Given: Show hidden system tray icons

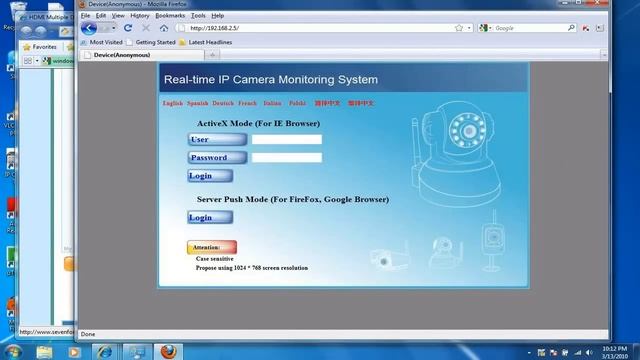Looking at the screenshot, I should 529,353.
